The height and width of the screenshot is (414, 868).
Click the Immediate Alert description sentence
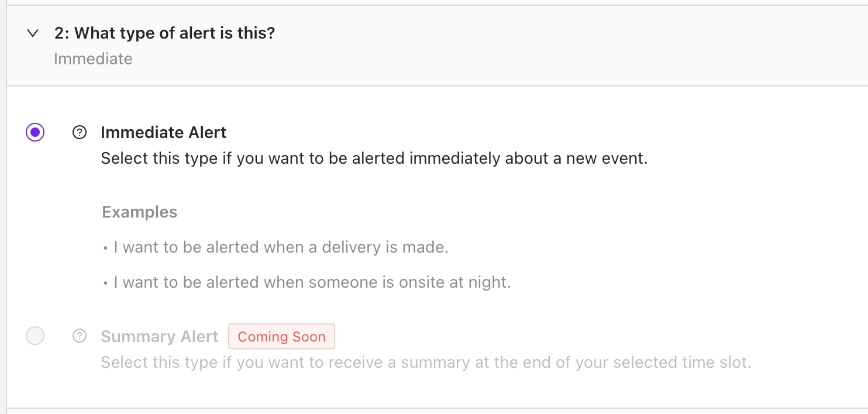pos(374,158)
